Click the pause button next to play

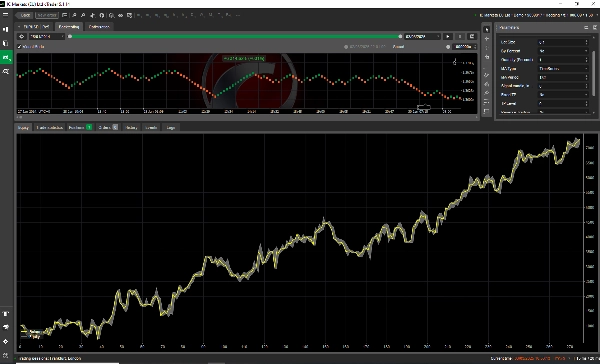460,36
